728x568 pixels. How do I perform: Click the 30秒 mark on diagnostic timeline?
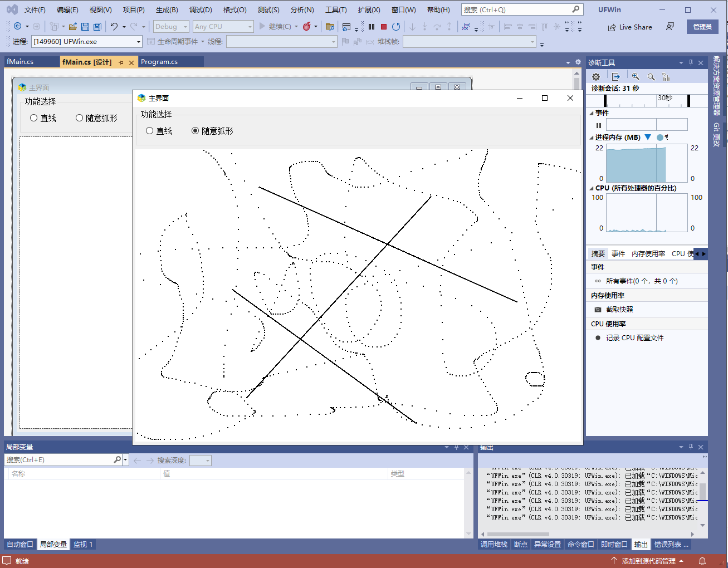click(665, 98)
